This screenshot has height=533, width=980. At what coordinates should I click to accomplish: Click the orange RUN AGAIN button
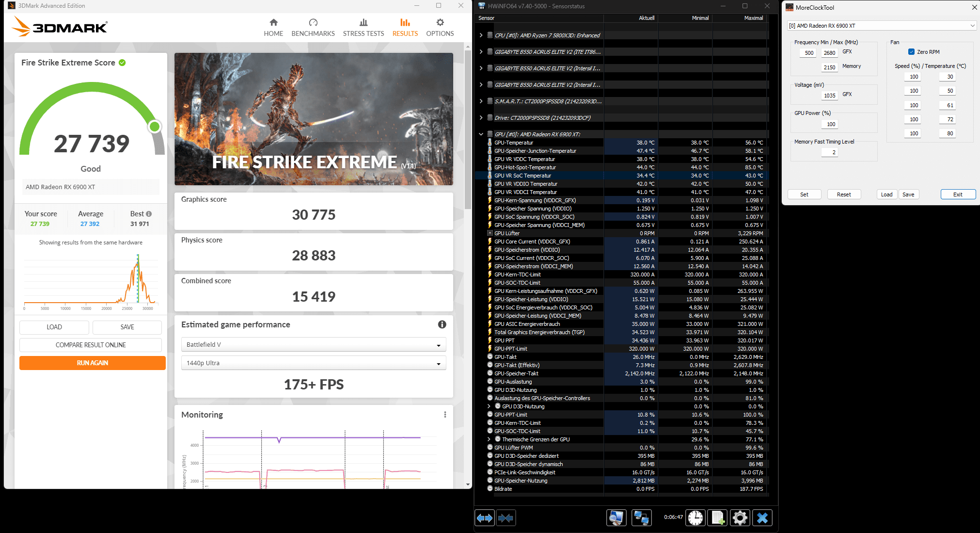click(x=93, y=363)
